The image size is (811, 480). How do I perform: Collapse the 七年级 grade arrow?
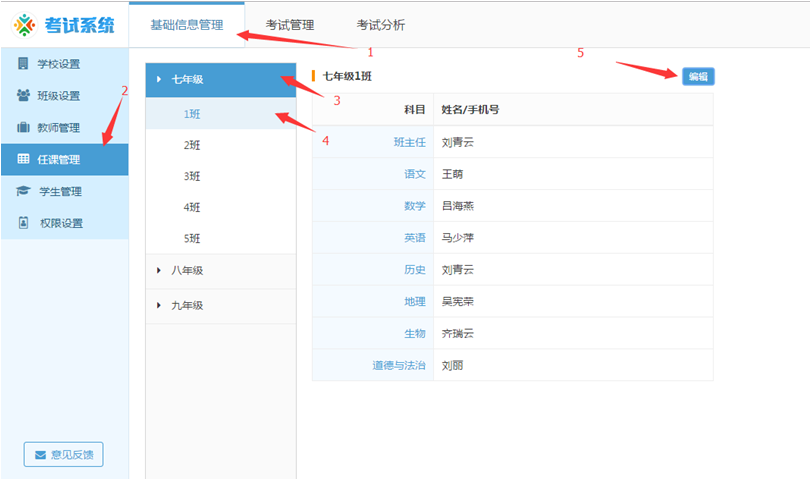click(159, 79)
